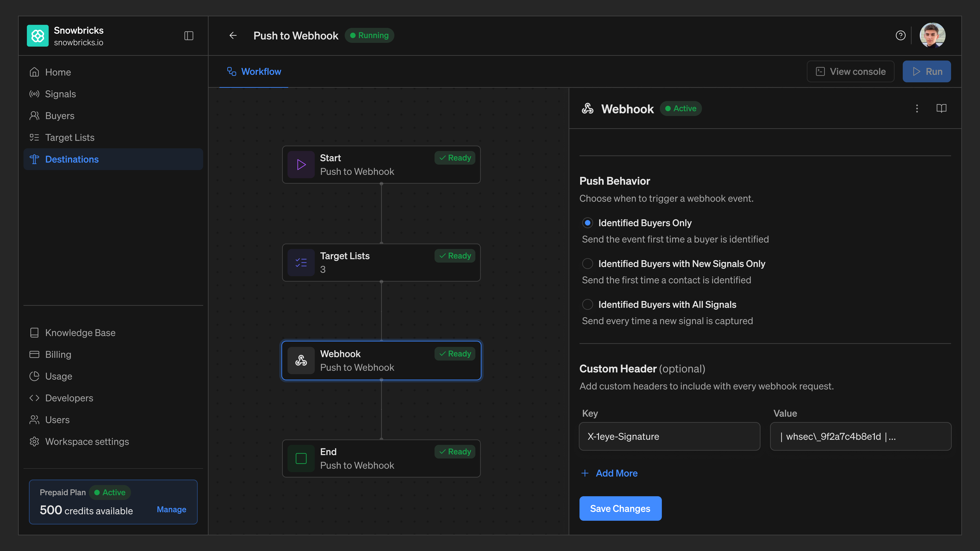Screen dimensions: 980x551
Task: Click Ready badge on Target Lists node
Action: (455, 256)
